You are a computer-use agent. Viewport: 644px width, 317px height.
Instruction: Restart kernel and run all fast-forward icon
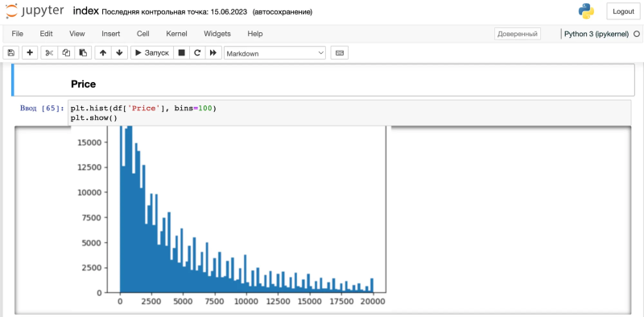(x=213, y=53)
